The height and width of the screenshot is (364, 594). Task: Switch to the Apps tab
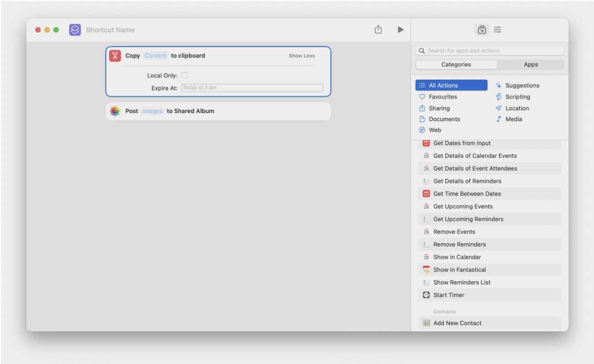530,64
